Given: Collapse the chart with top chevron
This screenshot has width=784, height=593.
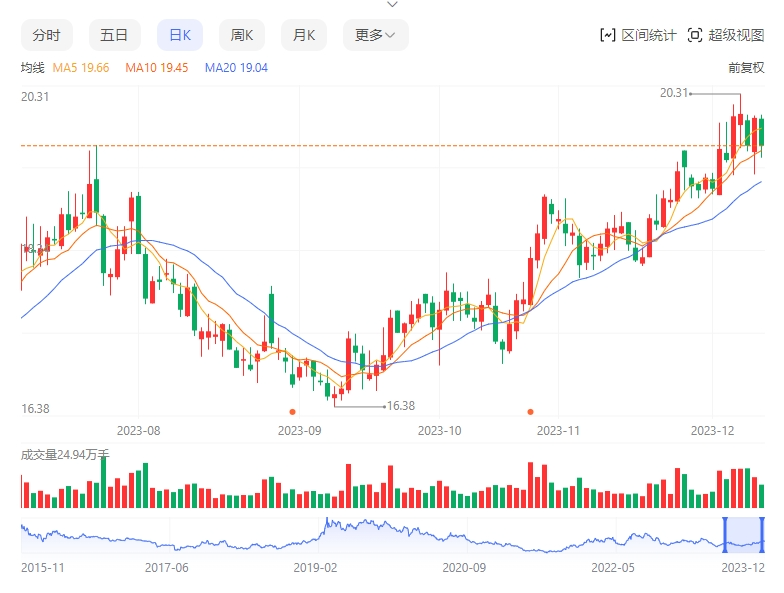Looking at the screenshot, I should coord(392,5).
